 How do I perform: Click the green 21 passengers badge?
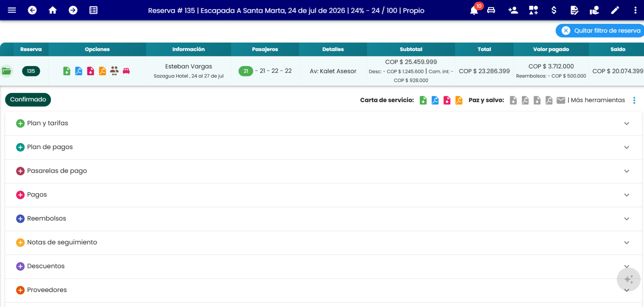click(x=246, y=71)
